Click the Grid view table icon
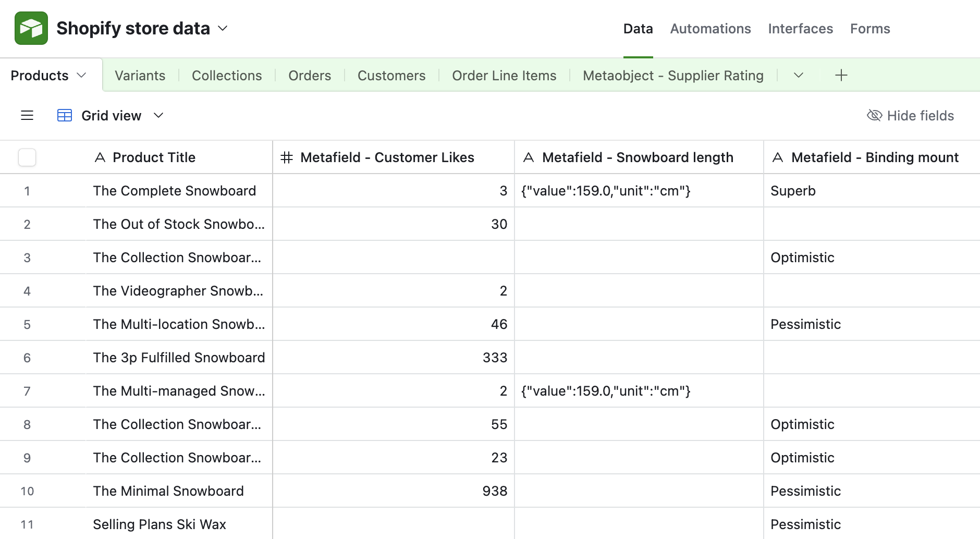The width and height of the screenshot is (980, 539). point(65,115)
